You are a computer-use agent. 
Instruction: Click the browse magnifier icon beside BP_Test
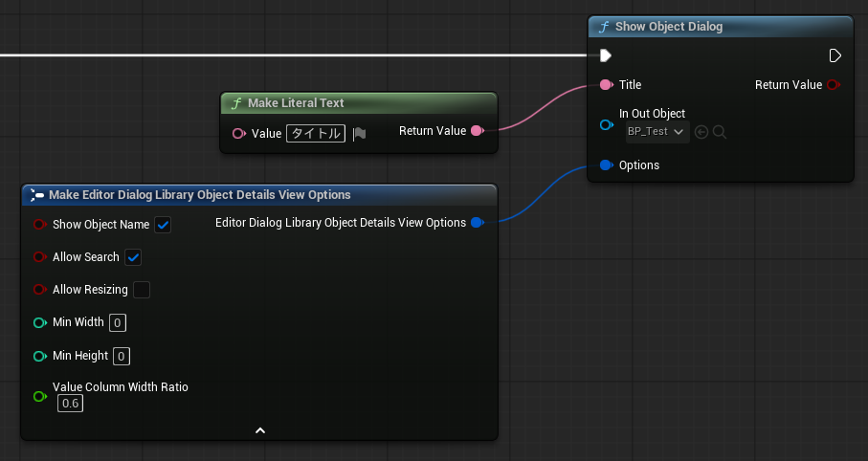click(720, 131)
